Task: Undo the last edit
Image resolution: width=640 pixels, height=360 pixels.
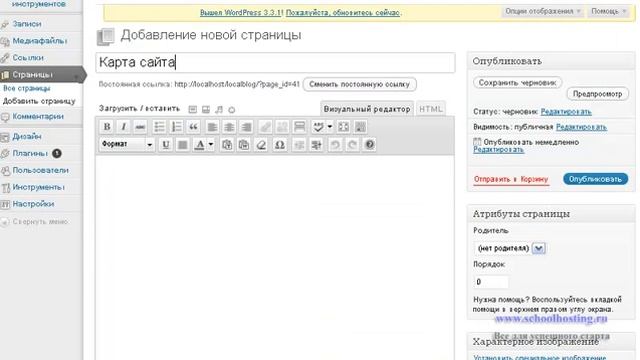Action: point(335,144)
